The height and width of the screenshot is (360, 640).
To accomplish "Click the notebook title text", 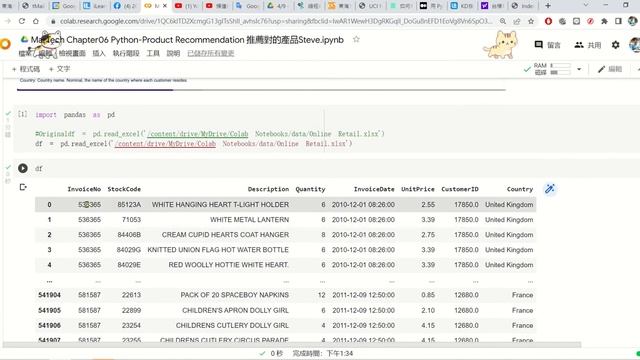I will click(187, 40).
